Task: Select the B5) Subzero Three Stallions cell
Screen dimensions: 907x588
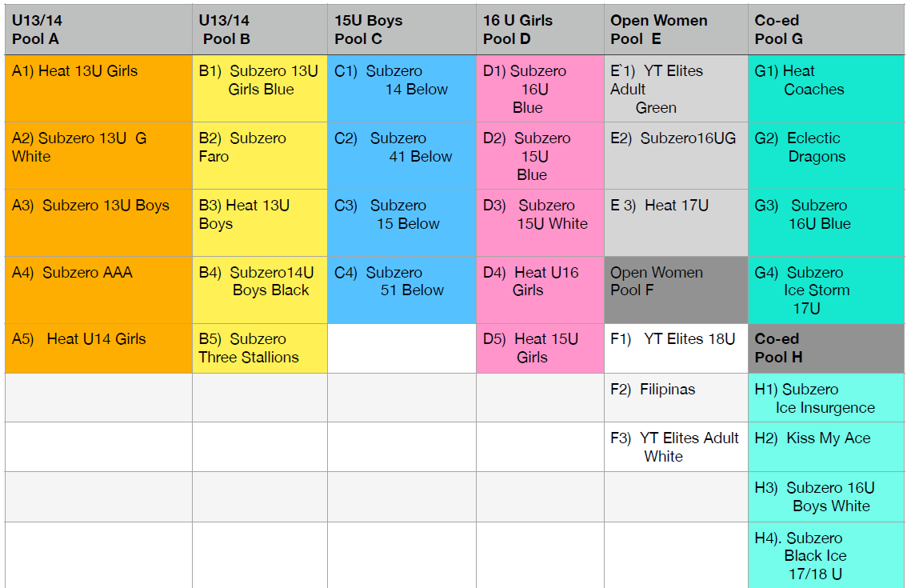Action: coord(259,348)
